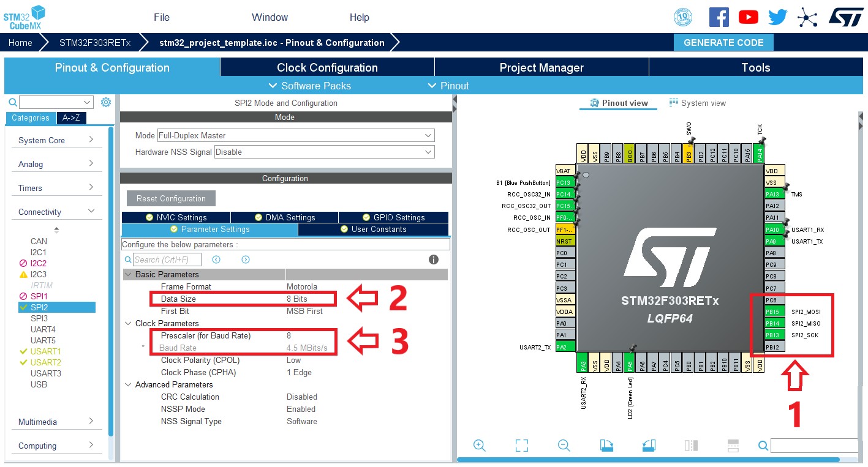868x467 pixels.
Task: Switch to System view
Action: pos(698,103)
